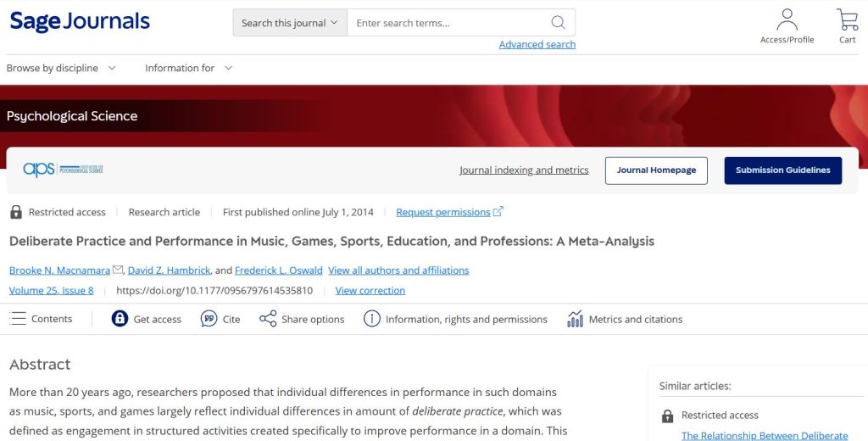Expand Browse by discipline menu

tap(61, 68)
